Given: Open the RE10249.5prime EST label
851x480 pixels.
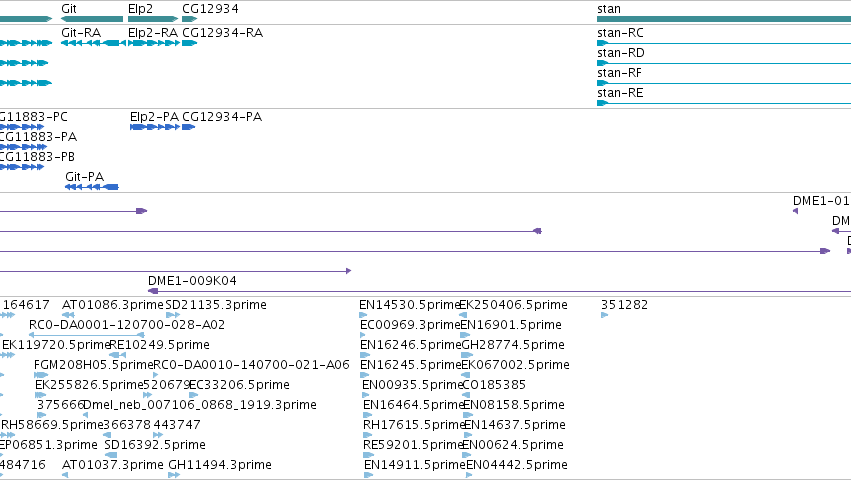Looking at the screenshot, I should (160, 345).
